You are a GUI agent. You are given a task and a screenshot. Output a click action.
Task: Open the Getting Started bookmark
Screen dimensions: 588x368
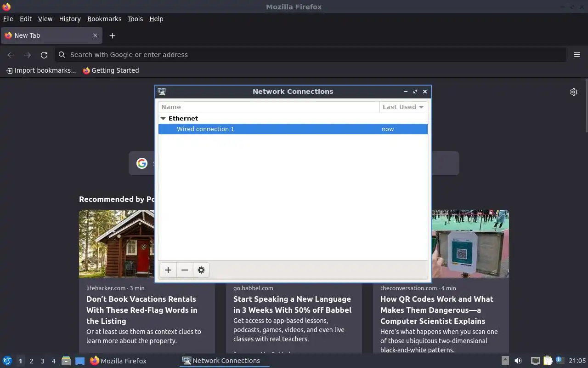pos(111,70)
